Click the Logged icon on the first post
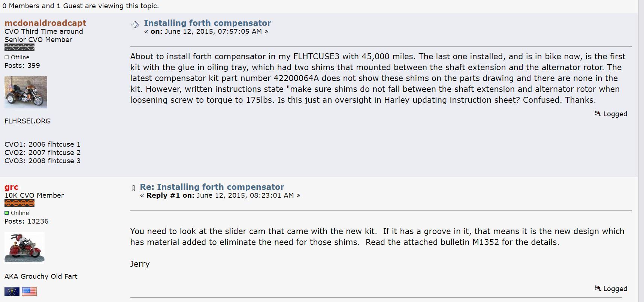Viewport: 644px width, 302px height. [x=598, y=113]
